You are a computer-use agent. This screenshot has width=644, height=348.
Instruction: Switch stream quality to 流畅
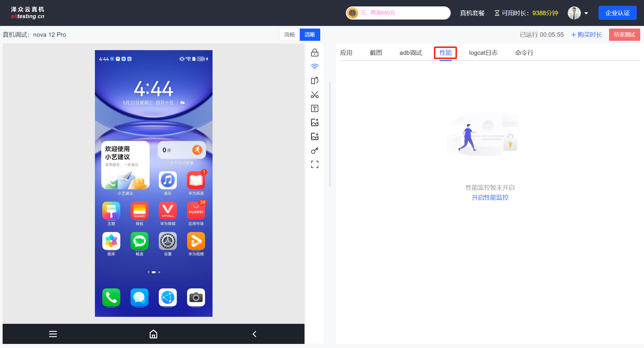[289, 35]
